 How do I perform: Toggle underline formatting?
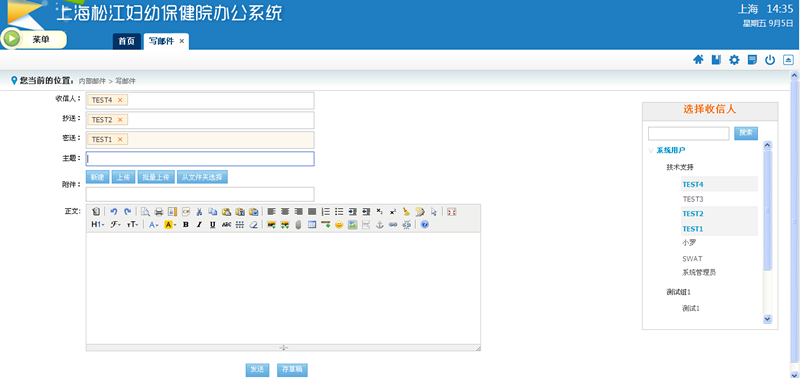(213, 224)
